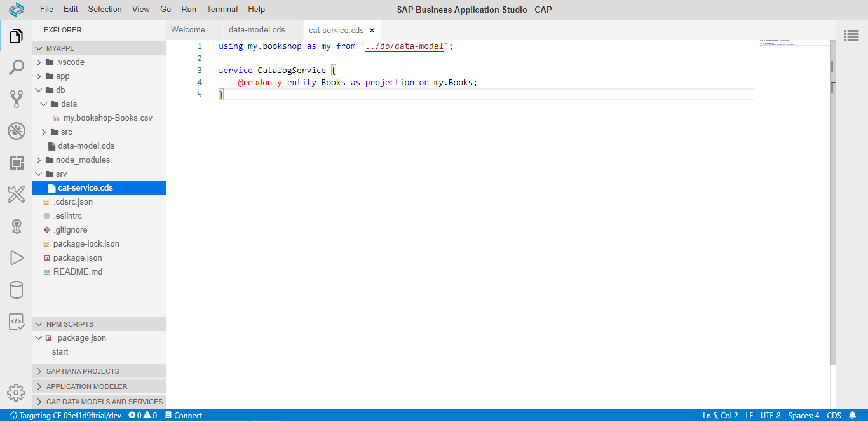The image size is (868, 422).
Task: Open the Source Control view icon
Action: pyautogui.click(x=16, y=99)
